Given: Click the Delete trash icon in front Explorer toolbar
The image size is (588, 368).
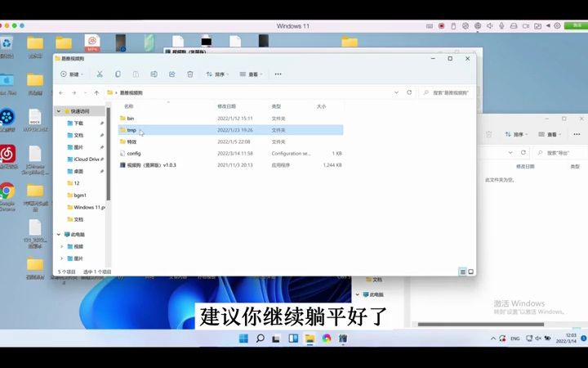Looking at the screenshot, I should 190,74.
